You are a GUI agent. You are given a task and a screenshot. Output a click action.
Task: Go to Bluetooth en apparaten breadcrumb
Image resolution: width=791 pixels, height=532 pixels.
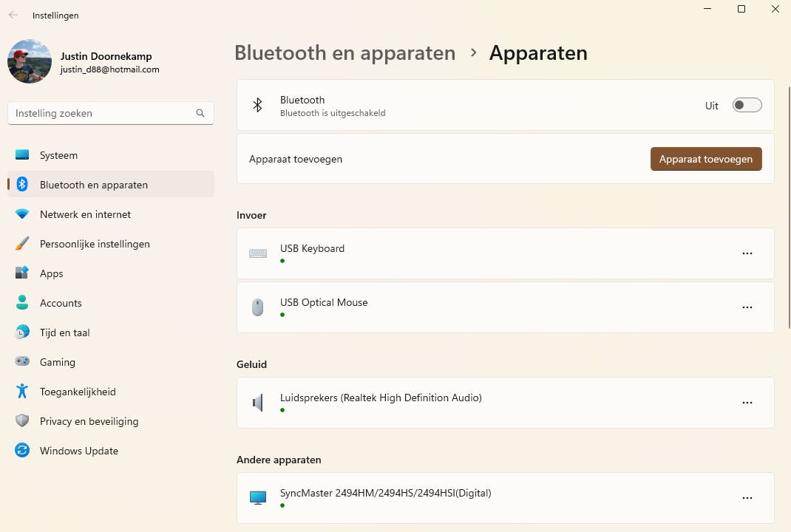(x=344, y=53)
